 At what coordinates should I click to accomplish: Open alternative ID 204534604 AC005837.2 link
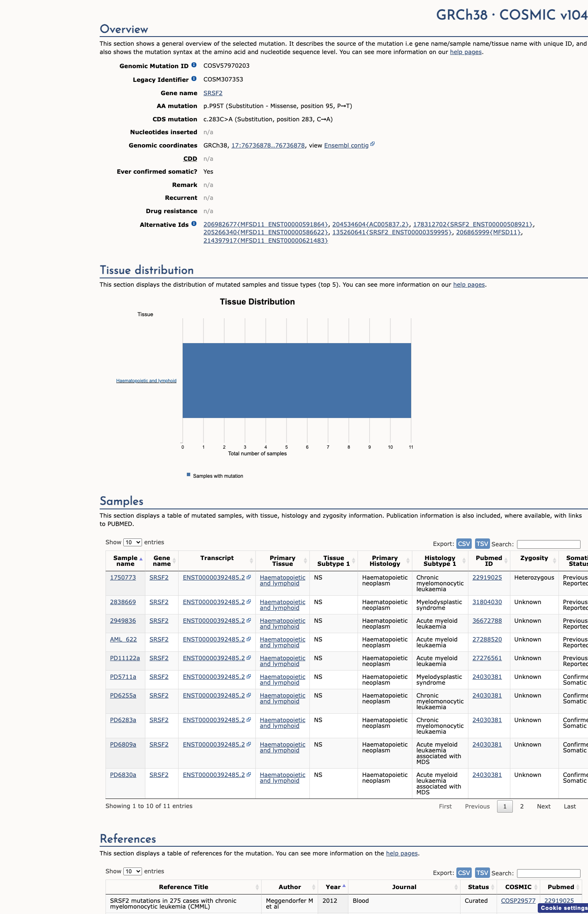[371, 224]
